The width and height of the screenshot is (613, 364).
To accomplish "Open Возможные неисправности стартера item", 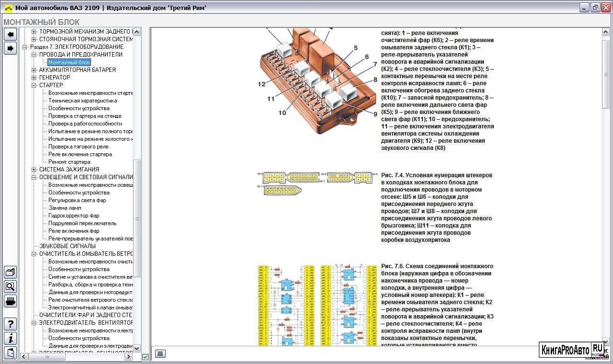I will click(91, 93).
